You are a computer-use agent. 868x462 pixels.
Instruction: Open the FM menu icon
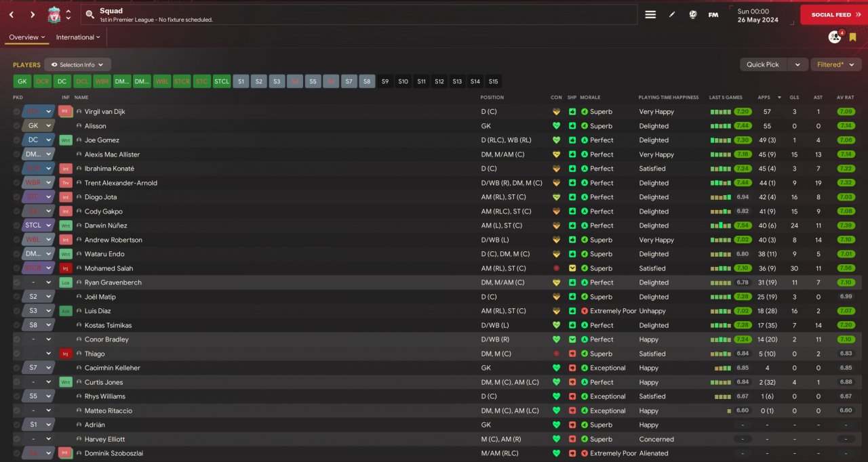coord(713,14)
